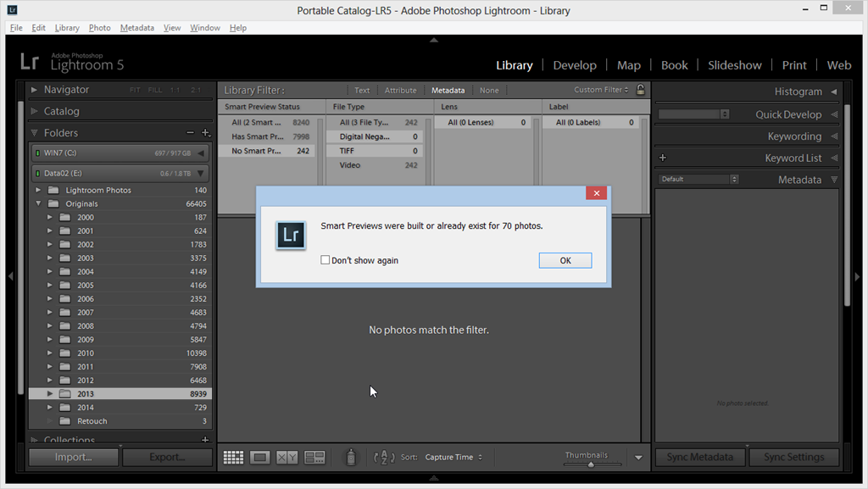This screenshot has height=489, width=868.
Task: Open the Custom Filter preset dropdown
Action: 601,90
